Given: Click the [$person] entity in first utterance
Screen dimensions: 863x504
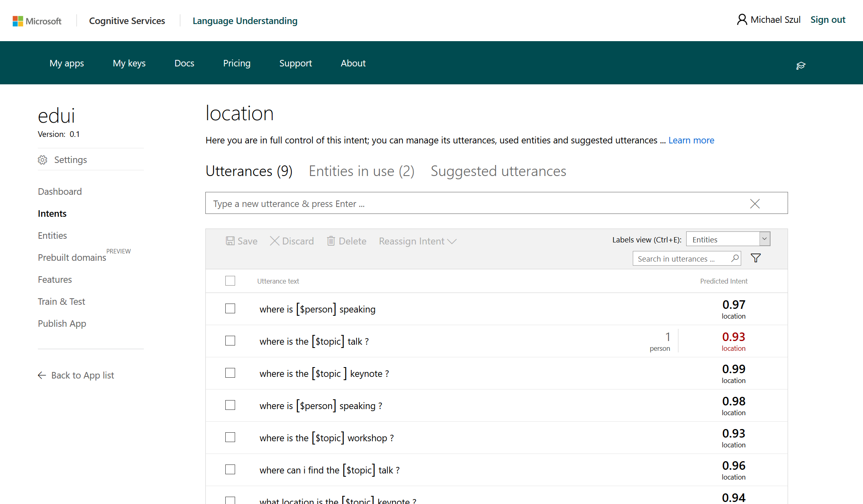Looking at the screenshot, I should click(x=316, y=309).
